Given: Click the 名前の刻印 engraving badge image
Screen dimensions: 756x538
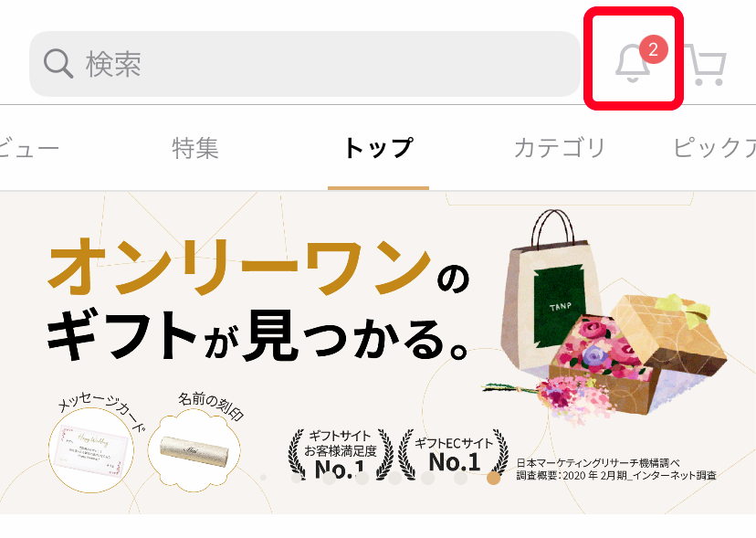Looking at the screenshot, I should click(x=194, y=450).
